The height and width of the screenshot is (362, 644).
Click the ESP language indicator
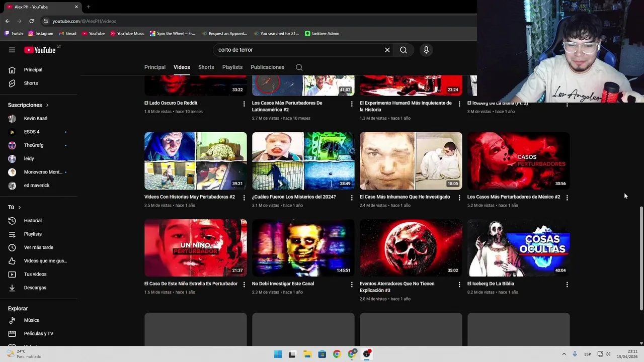[x=587, y=354]
